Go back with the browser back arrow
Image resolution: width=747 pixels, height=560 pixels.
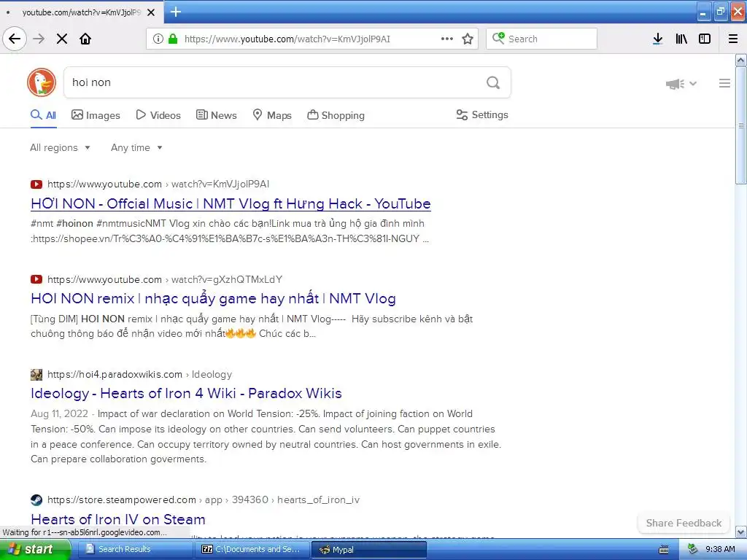tap(15, 39)
